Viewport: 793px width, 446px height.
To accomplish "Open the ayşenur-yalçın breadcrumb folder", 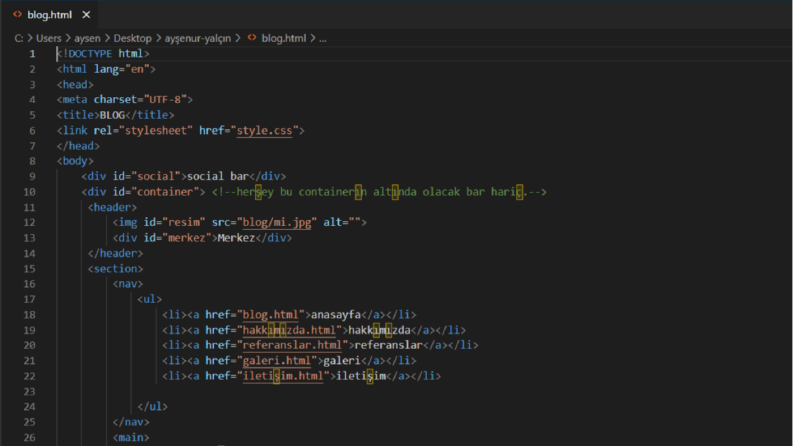I will [x=198, y=38].
